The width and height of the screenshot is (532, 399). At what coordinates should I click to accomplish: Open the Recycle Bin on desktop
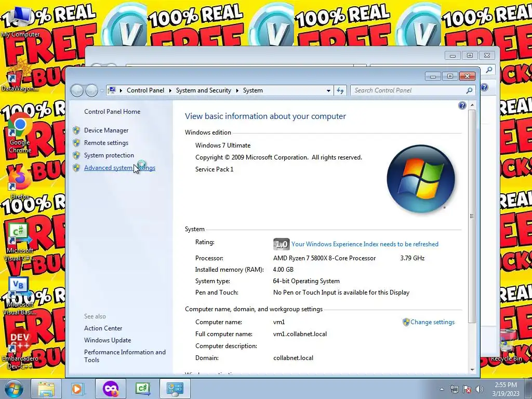click(506, 345)
